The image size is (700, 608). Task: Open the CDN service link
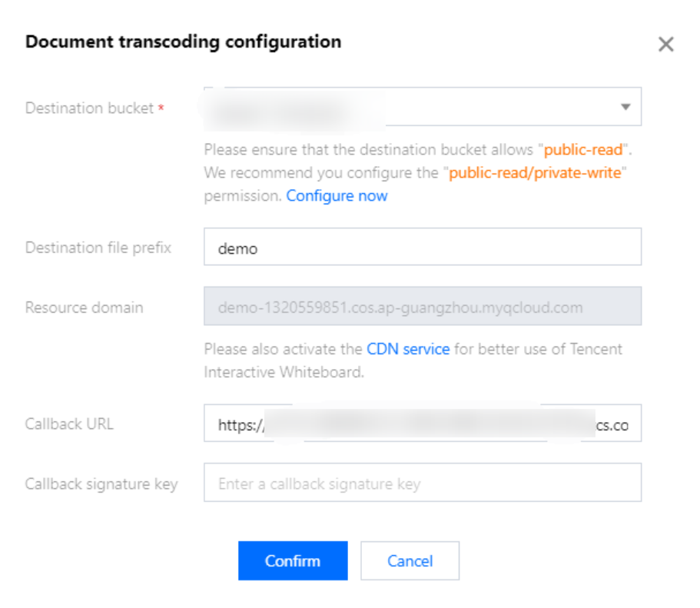pos(408,349)
